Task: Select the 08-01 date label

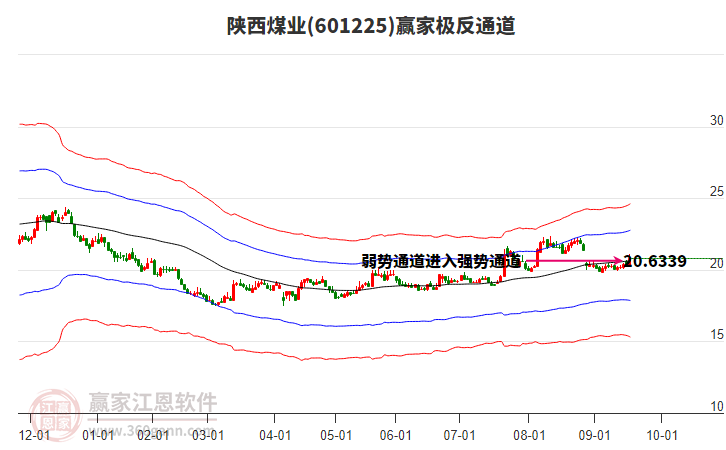Action: pyautogui.click(x=529, y=436)
